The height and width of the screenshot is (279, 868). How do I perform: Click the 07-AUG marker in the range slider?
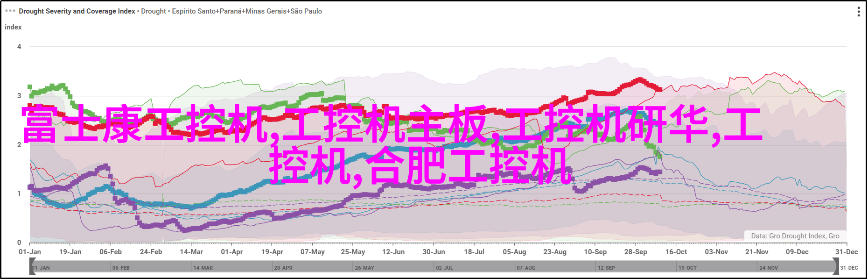[x=526, y=268]
